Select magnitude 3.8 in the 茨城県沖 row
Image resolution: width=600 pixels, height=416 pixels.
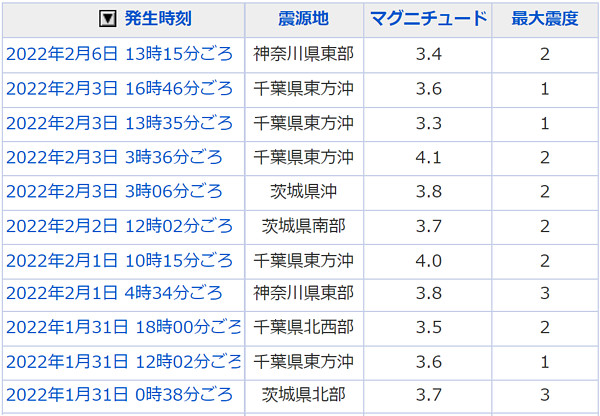429,192
